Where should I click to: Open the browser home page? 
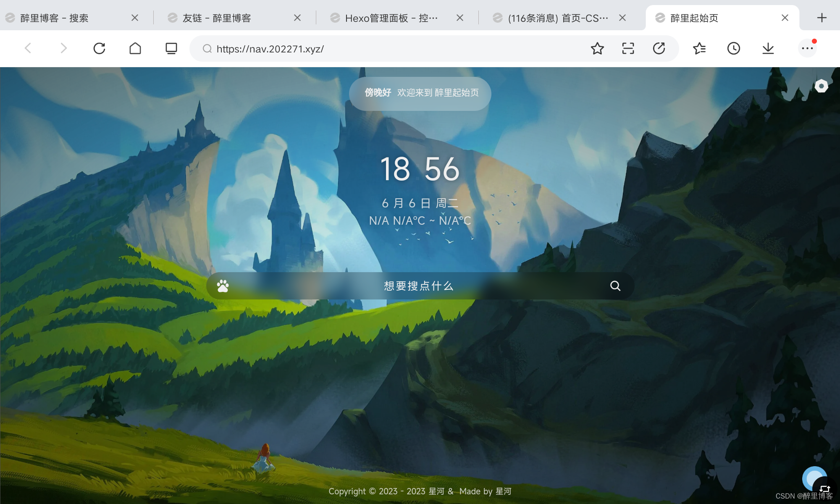click(135, 48)
